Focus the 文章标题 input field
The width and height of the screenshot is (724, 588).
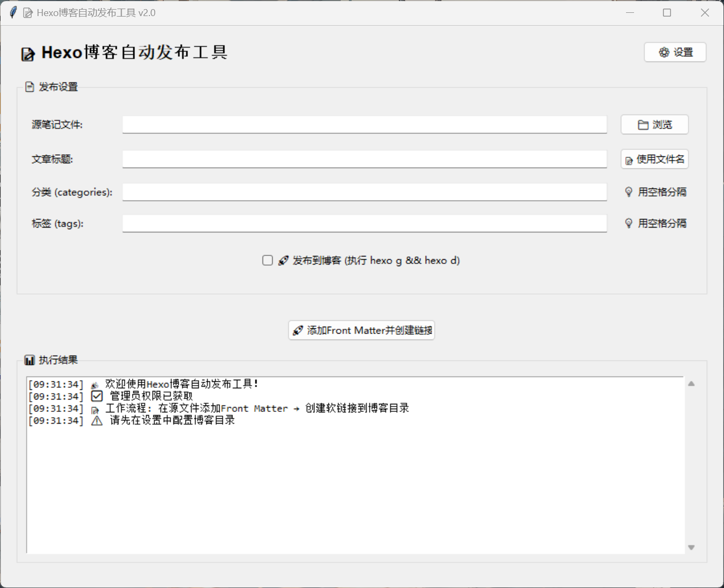click(x=365, y=159)
